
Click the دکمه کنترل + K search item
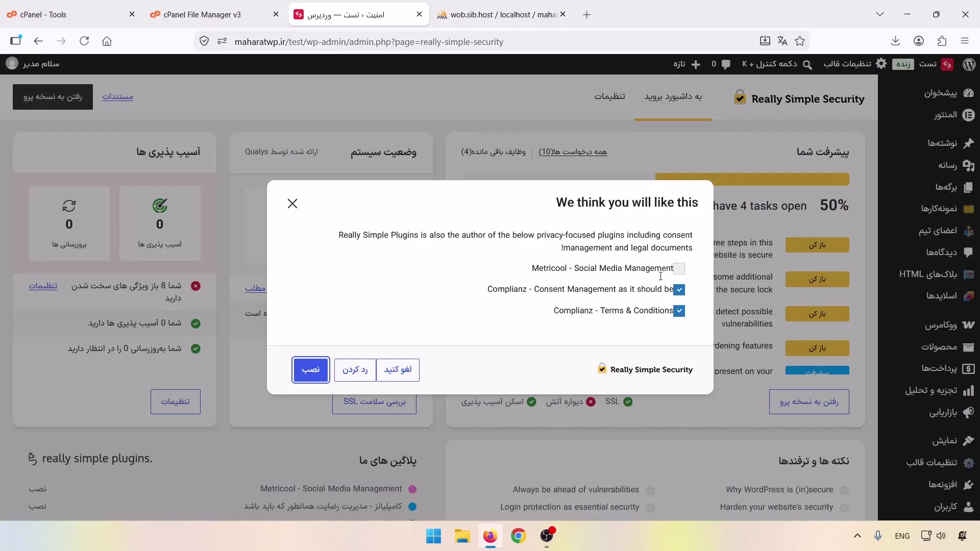click(x=777, y=64)
